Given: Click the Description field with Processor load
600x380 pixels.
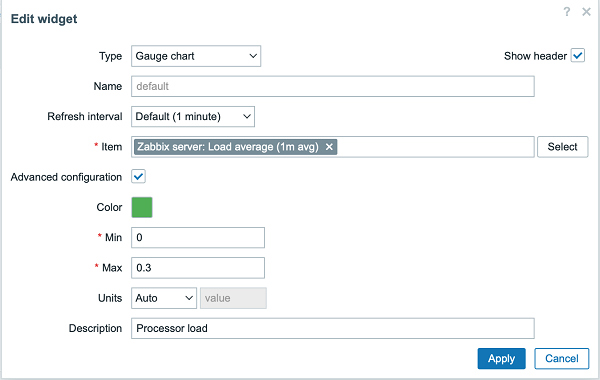Looking at the screenshot, I should 333,328.
